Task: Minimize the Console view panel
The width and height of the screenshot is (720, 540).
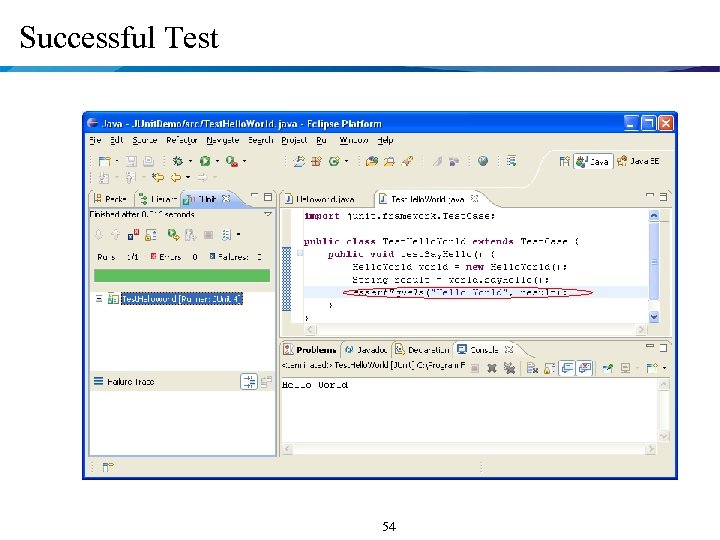Action: pos(650,347)
